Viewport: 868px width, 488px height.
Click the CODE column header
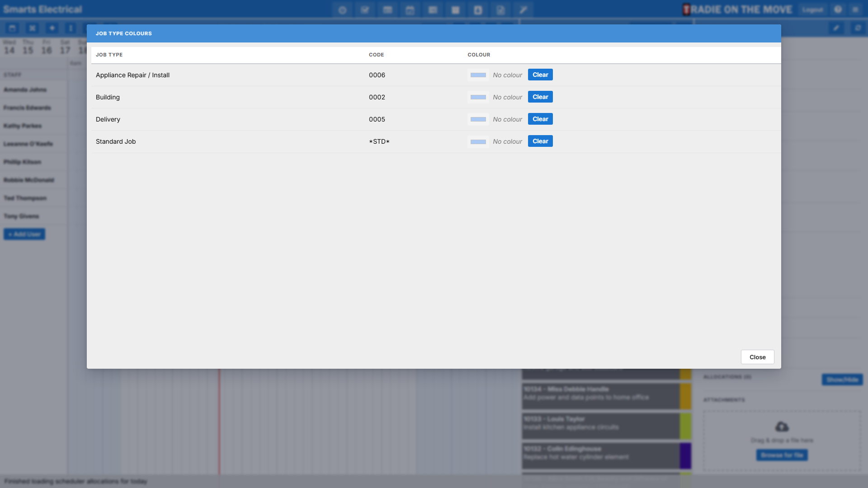376,55
